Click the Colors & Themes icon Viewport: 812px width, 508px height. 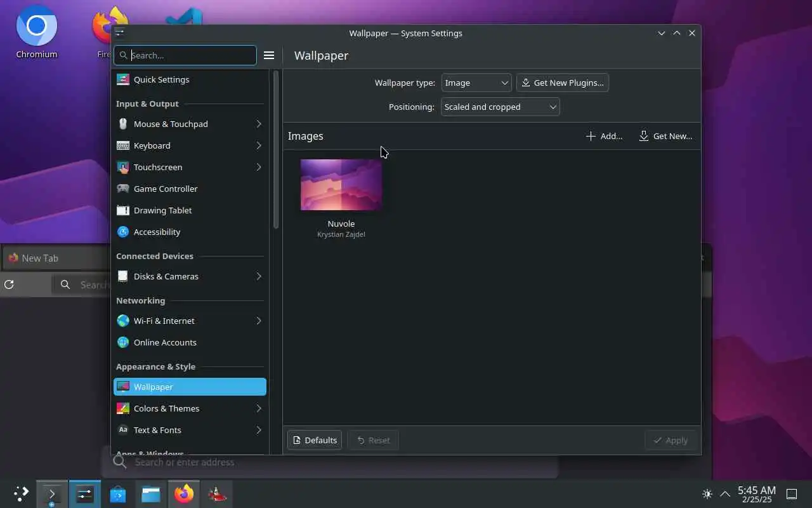pos(123,408)
